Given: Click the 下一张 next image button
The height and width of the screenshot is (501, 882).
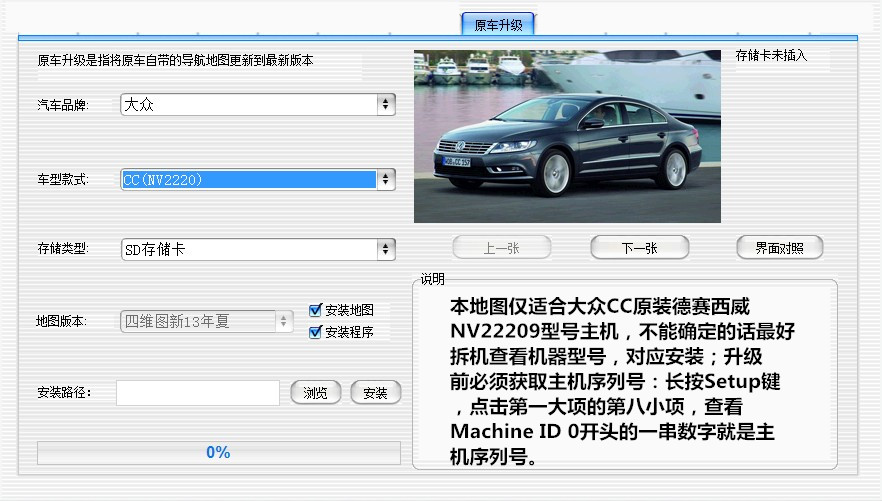Looking at the screenshot, I should [640, 247].
